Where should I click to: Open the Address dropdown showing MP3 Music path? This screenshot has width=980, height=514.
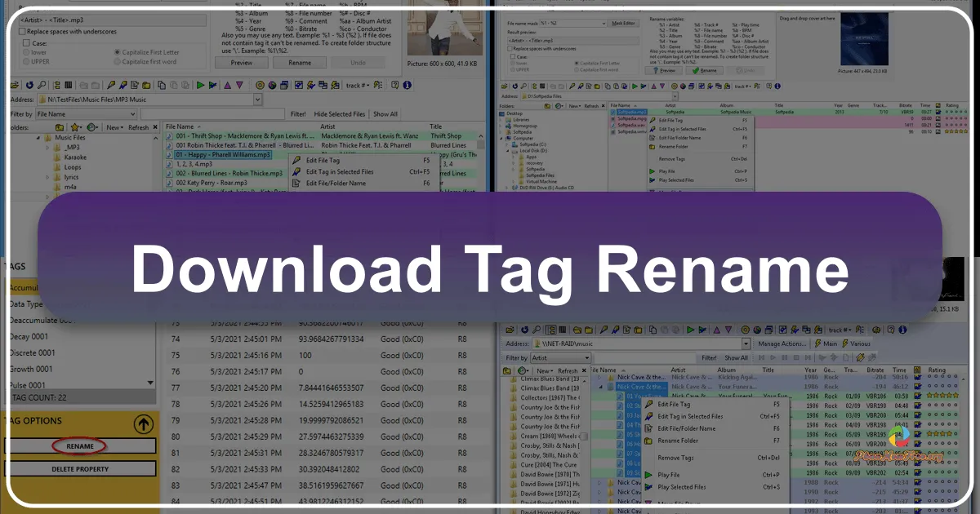point(258,100)
